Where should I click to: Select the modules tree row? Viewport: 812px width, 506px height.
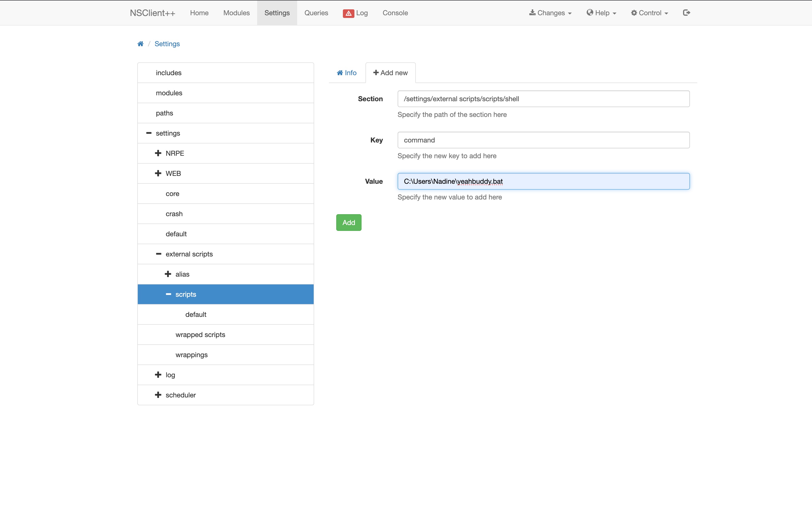click(225, 93)
